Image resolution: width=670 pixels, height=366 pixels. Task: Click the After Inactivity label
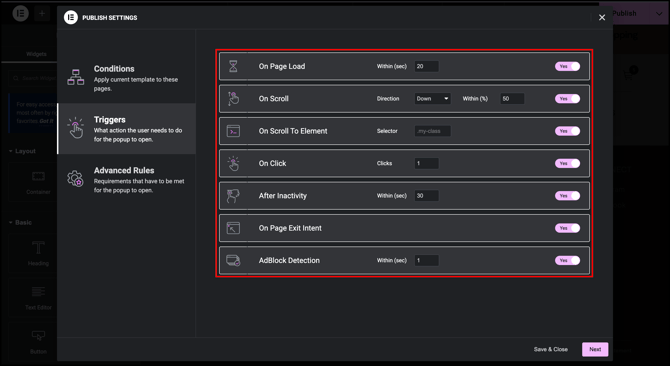pyautogui.click(x=283, y=196)
